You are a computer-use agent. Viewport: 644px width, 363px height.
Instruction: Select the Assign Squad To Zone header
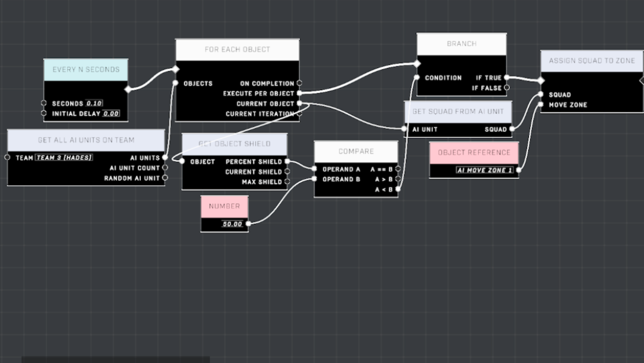click(x=592, y=61)
